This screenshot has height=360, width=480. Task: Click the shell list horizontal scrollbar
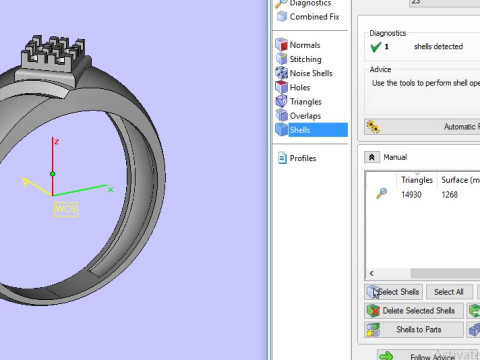click(x=445, y=273)
